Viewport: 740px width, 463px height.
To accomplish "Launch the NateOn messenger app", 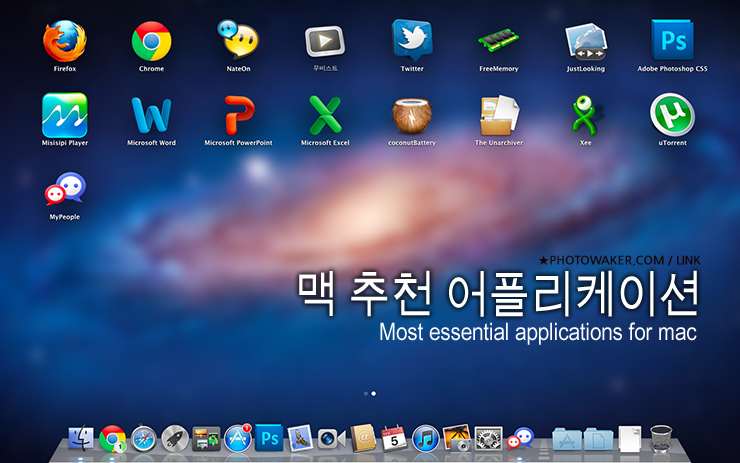I will tap(238, 39).
